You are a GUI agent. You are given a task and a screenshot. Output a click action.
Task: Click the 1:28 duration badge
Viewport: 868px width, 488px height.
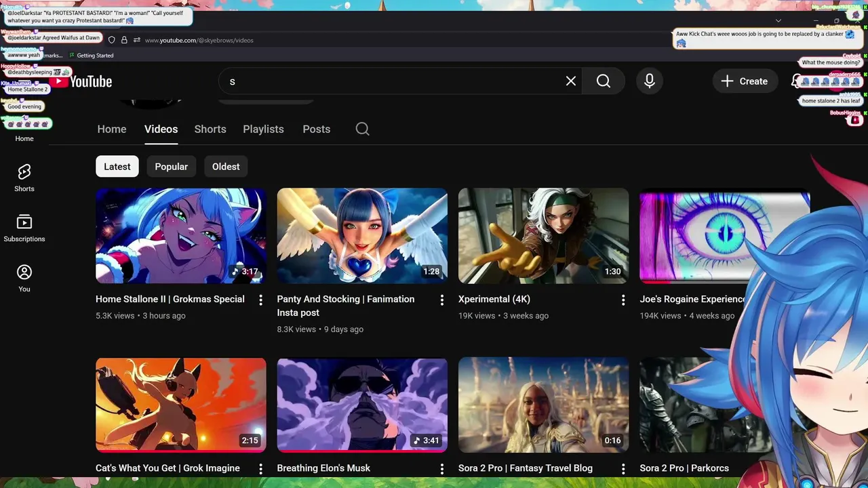pos(431,272)
